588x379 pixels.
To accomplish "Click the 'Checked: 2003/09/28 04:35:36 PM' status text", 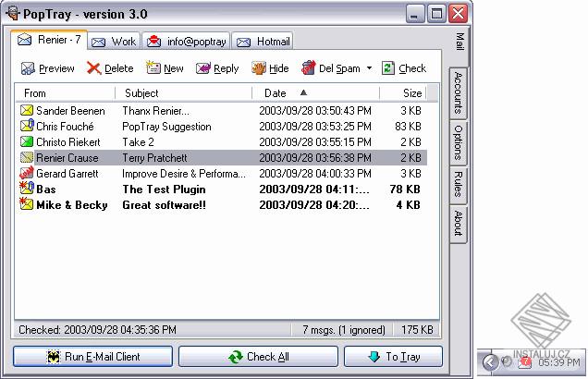I will pos(97,330).
